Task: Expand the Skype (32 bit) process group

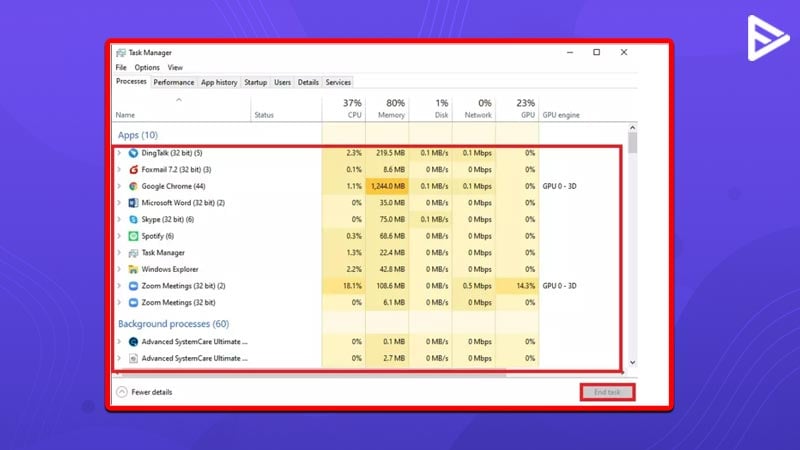Action: tap(119, 219)
